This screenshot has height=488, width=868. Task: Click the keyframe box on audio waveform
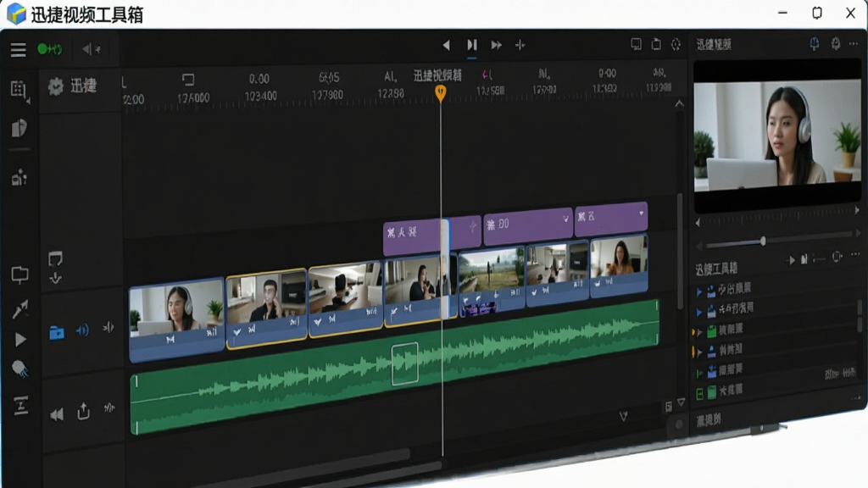click(x=404, y=363)
